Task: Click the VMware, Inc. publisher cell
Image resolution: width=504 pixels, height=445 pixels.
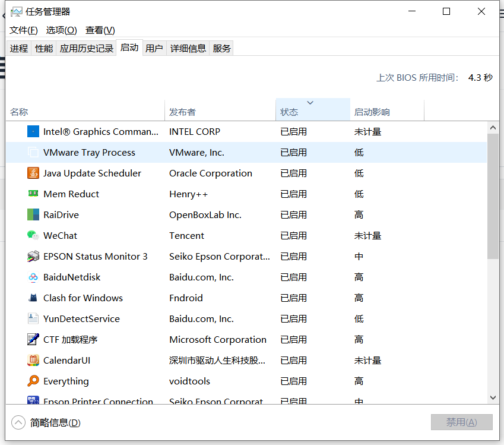Action: pyautogui.click(x=196, y=153)
